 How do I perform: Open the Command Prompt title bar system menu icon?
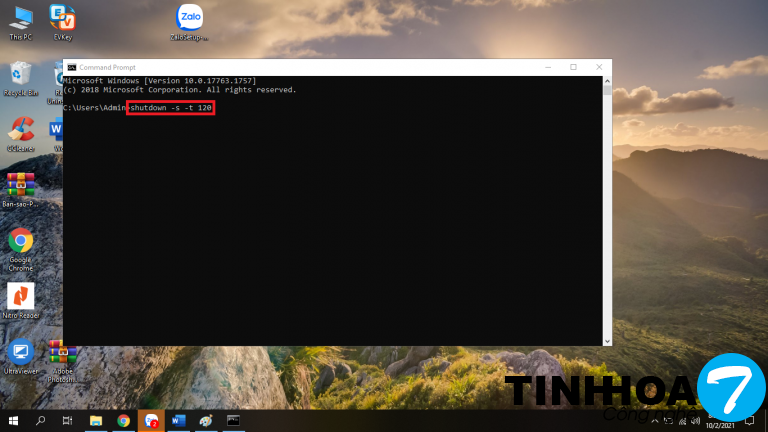pos(71,67)
